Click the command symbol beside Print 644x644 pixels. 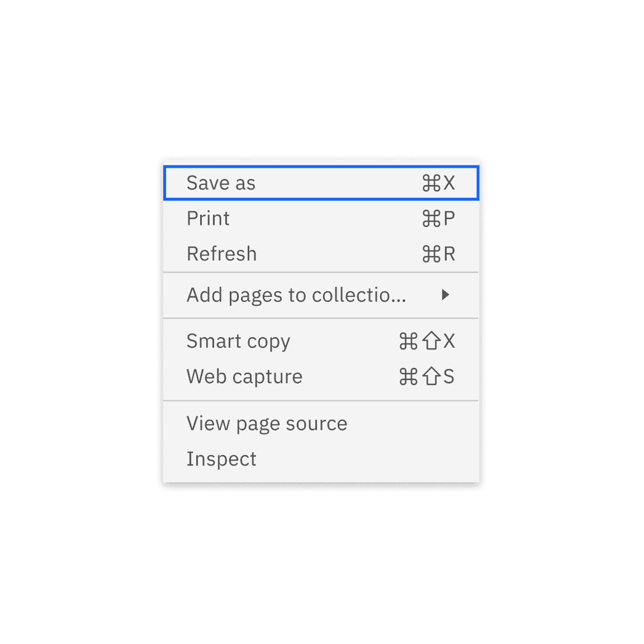pos(431,219)
